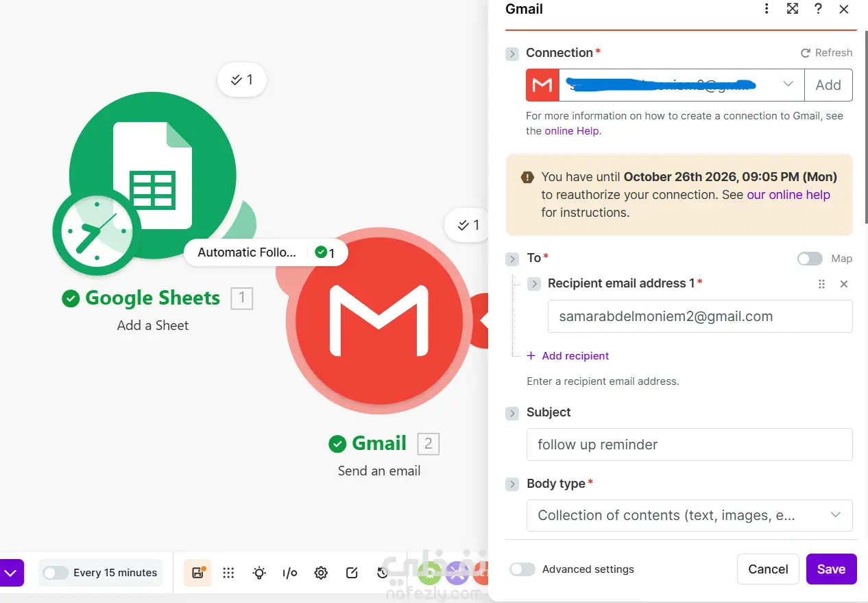This screenshot has width=868, height=603.
Task: Click the purple wrench-tools circle in toolbar
Action: click(457, 571)
